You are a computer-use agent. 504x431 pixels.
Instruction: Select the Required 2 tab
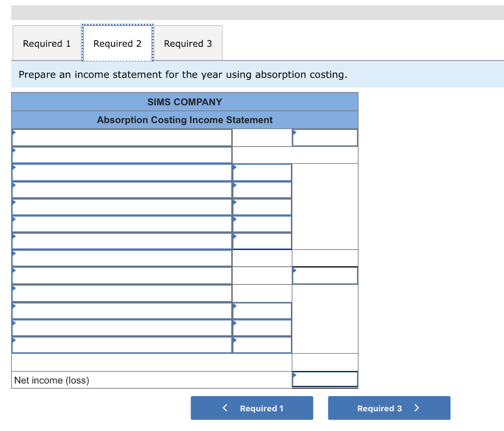tap(118, 43)
